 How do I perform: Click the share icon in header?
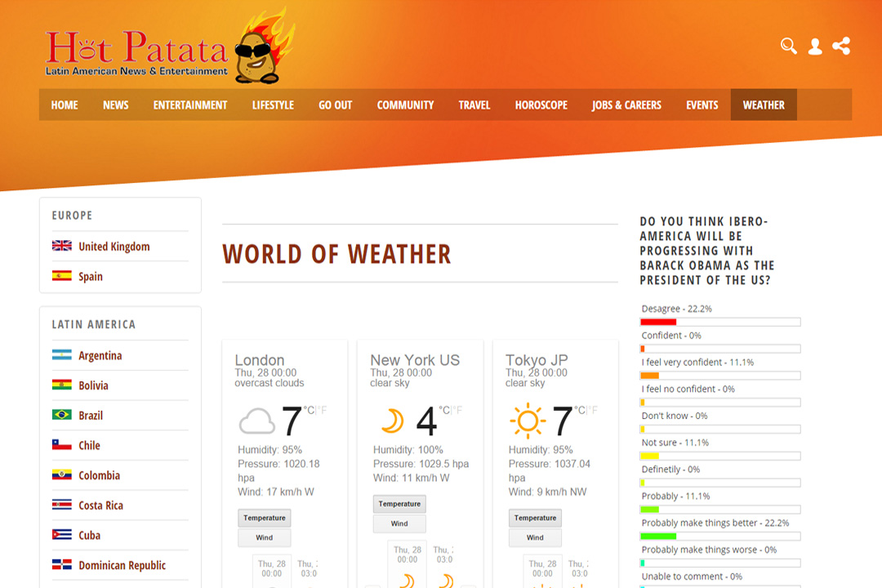[841, 46]
